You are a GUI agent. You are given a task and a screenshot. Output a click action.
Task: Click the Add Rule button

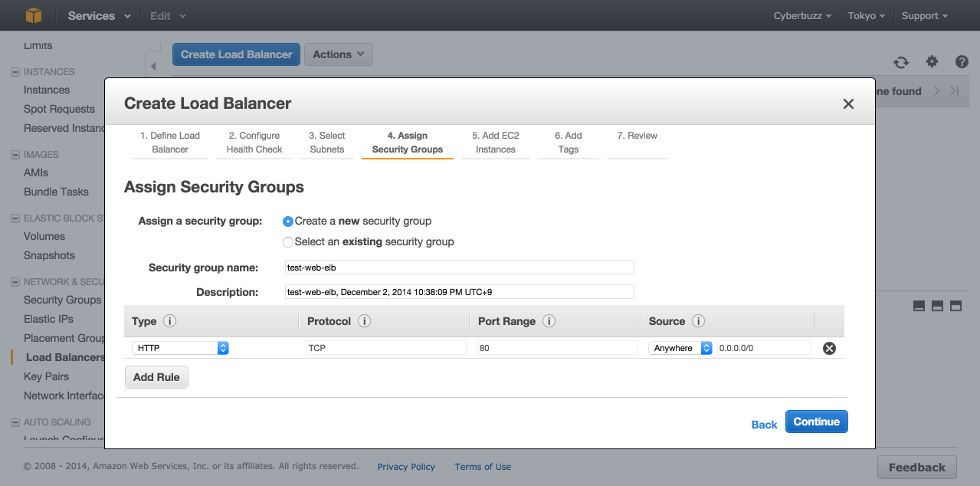click(x=156, y=377)
